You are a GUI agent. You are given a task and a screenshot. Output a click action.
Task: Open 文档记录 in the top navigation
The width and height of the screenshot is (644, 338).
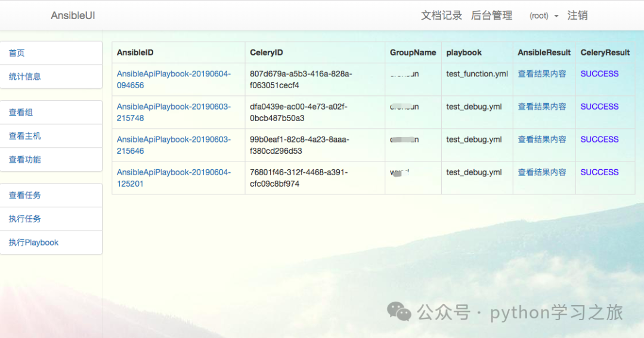pos(441,15)
